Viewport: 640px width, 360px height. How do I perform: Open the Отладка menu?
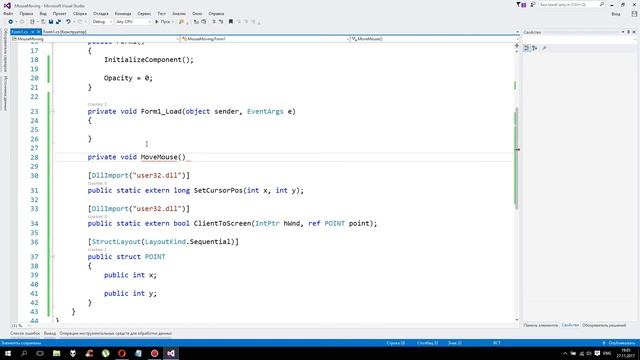tap(101, 13)
